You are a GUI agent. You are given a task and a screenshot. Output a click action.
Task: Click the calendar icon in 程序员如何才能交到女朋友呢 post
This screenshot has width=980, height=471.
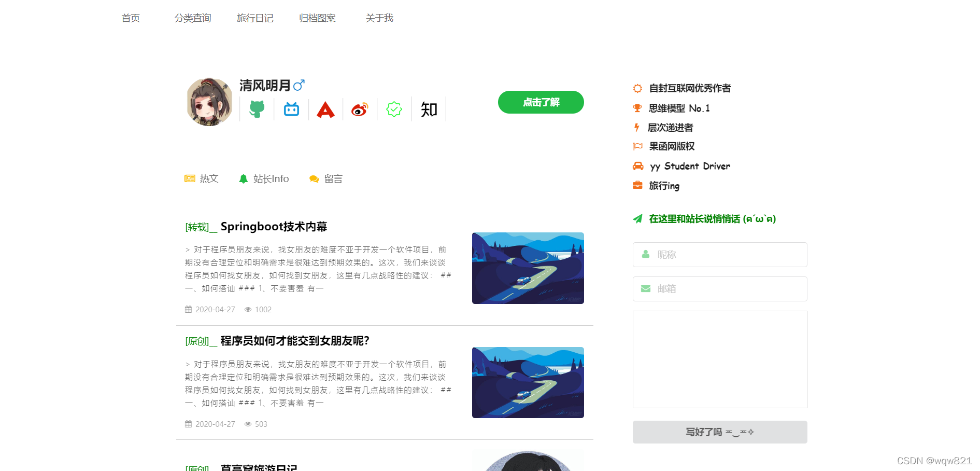[188, 424]
